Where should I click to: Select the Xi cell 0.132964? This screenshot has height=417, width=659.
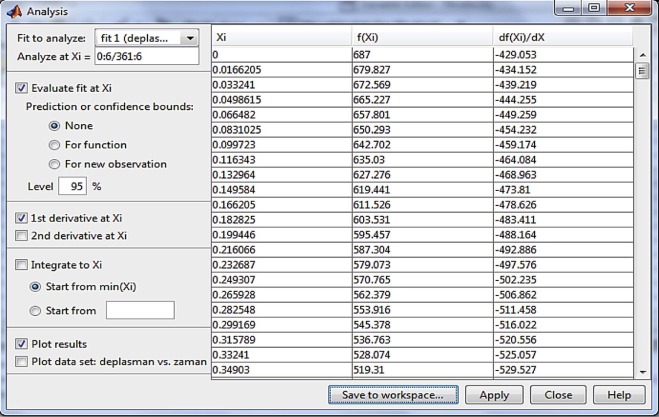(x=282, y=175)
